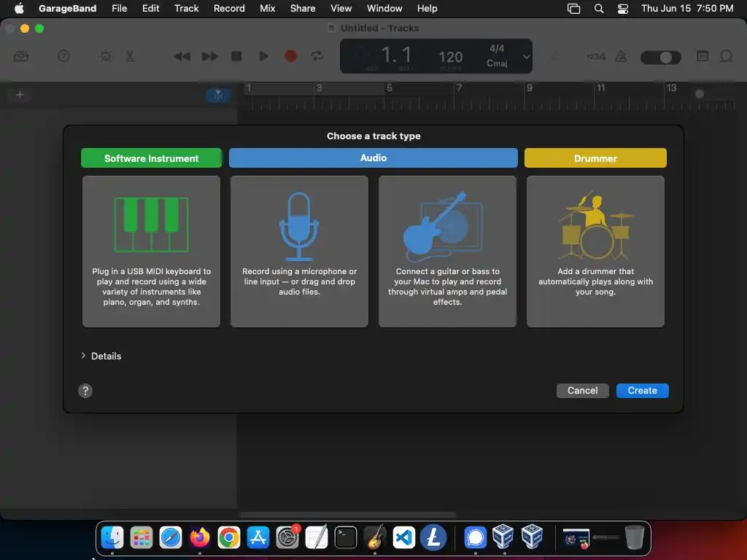The image size is (747, 560).
Task: Click the Software Instrument header
Action: [x=152, y=158]
